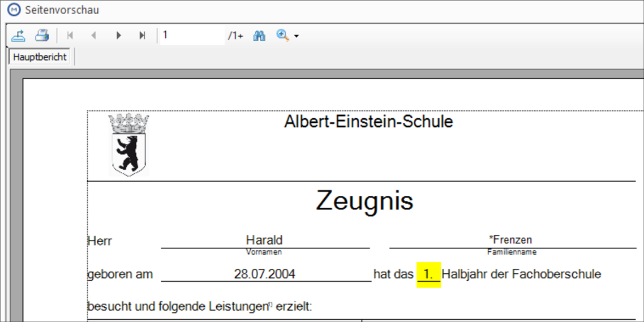Click the print report icon
Viewport: 644px width, 322px height.
click(42, 36)
